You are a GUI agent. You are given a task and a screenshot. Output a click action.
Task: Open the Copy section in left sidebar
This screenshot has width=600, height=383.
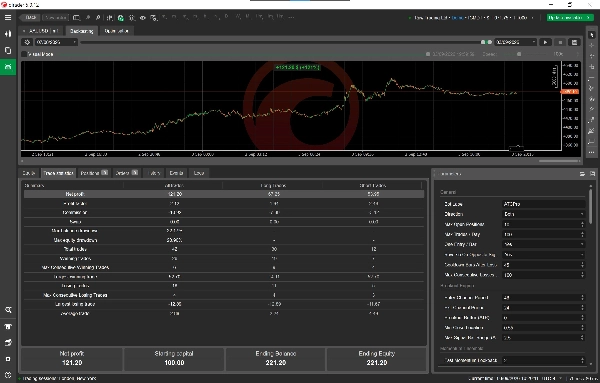(x=8, y=50)
